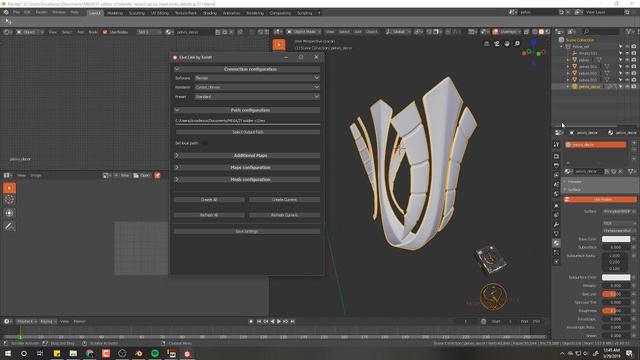Open Render properties tab in properties editor
The width and height of the screenshot is (640, 360).
pyautogui.click(x=556, y=156)
